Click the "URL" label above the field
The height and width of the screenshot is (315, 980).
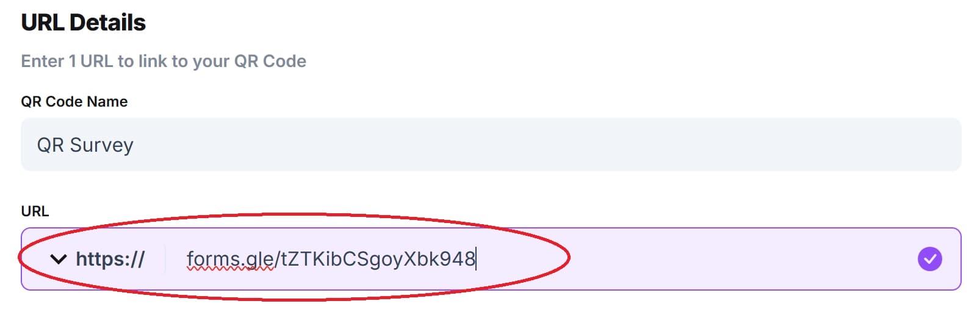click(x=35, y=211)
